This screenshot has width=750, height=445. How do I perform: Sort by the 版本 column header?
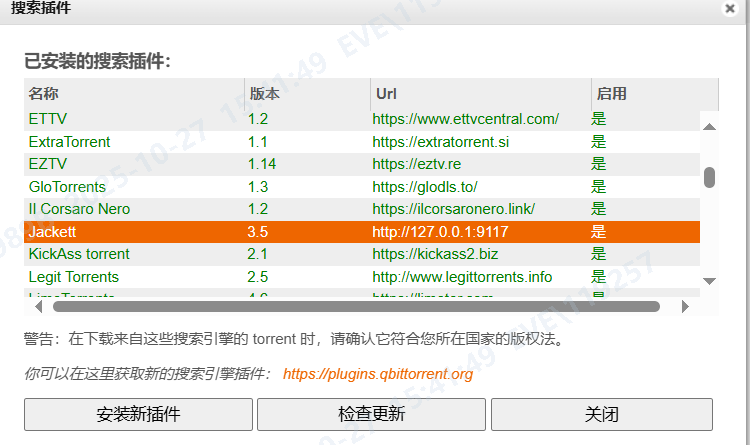[x=308, y=93]
